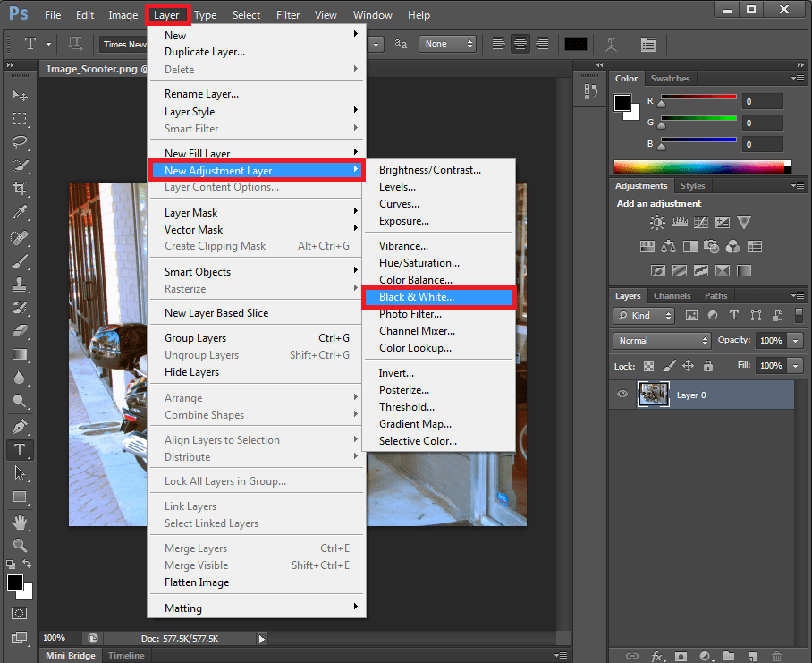Click the delete layer trash icon
The height and width of the screenshot is (663, 812).
(x=776, y=656)
